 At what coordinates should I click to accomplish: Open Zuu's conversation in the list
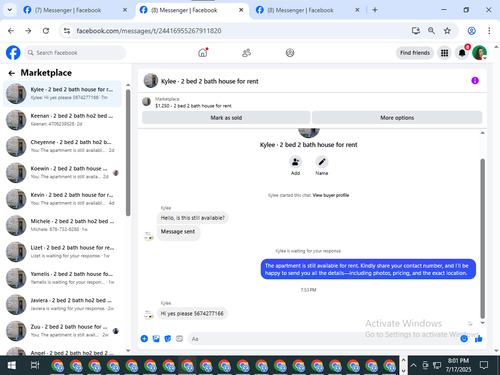click(62, 331)
